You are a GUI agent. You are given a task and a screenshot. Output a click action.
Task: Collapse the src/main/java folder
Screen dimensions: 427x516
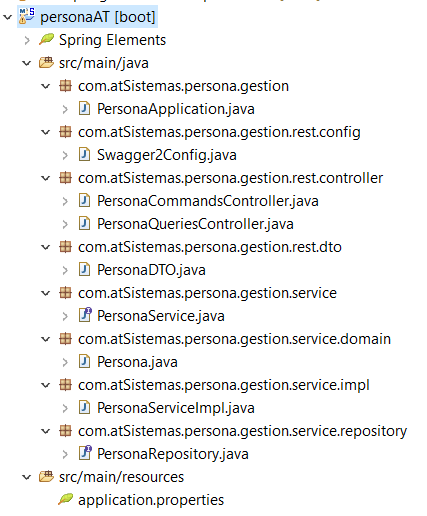(26, 63)
